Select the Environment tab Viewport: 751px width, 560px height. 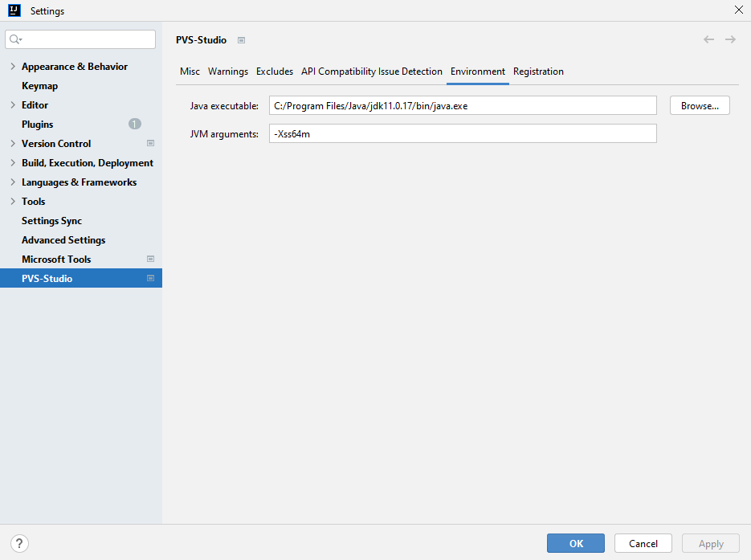pyautogui.click(x=478, y=72)
